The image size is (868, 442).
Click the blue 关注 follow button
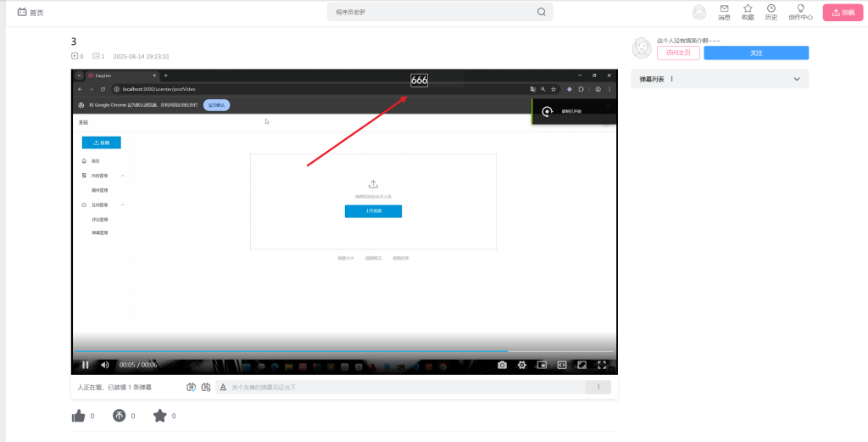pyautogui.click(x=755, y=53)
